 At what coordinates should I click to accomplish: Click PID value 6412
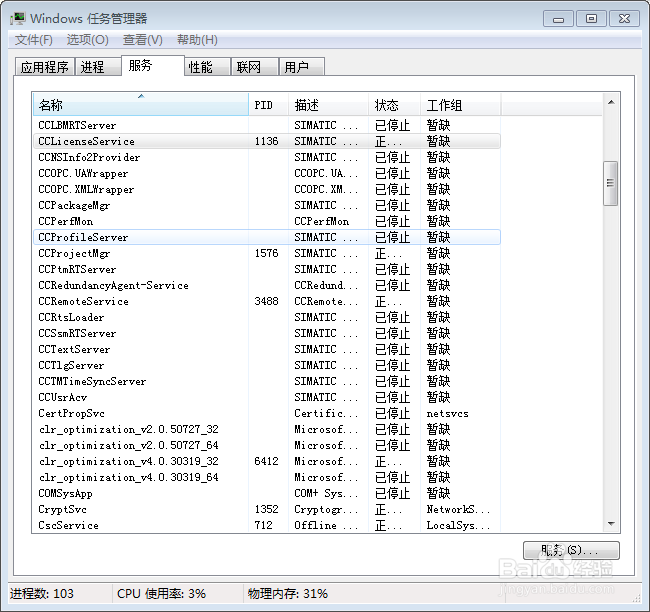(266, 461)
